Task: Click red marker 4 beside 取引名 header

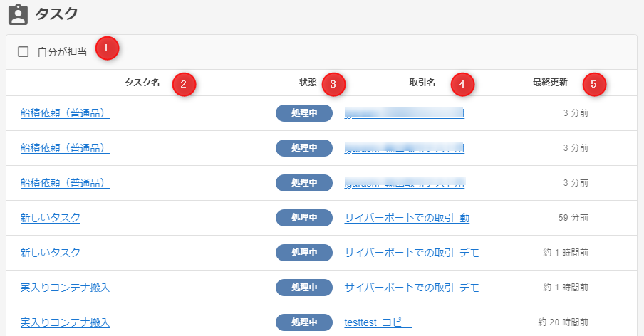Action: (462, 85)
